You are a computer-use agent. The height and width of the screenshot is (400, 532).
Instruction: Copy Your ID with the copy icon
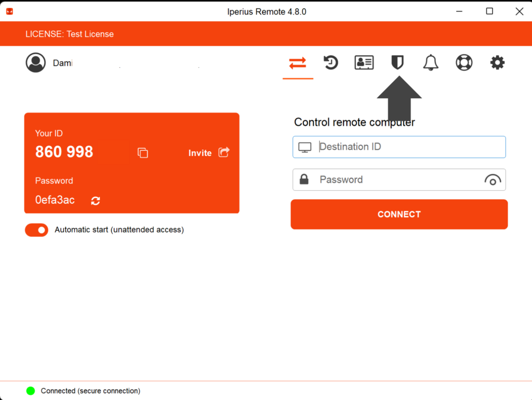pos(143,153)
